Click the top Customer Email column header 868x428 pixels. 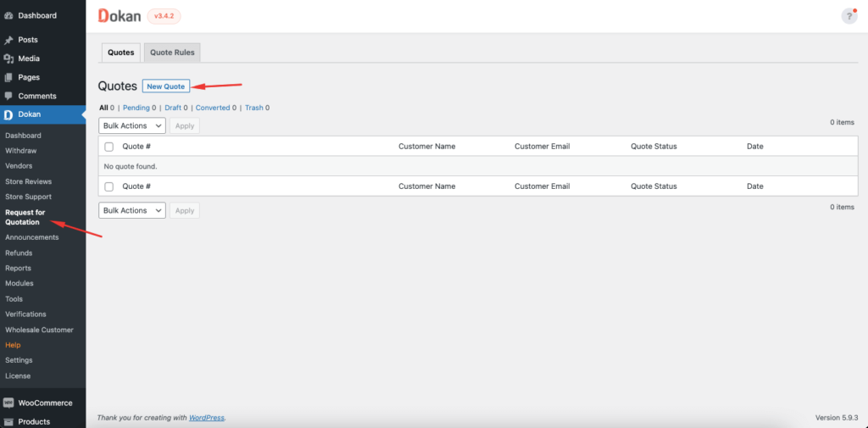tap(542, 147)
